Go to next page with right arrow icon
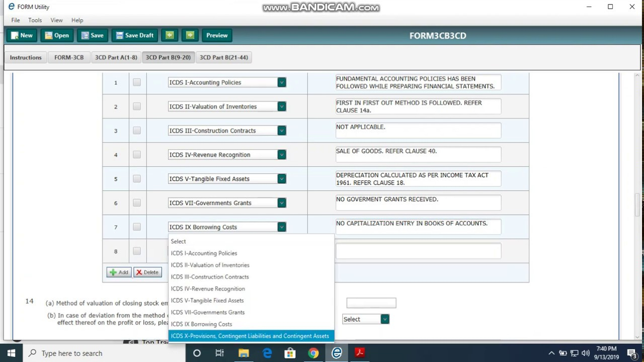Screen dimensions: 644x362 point(190,35)
